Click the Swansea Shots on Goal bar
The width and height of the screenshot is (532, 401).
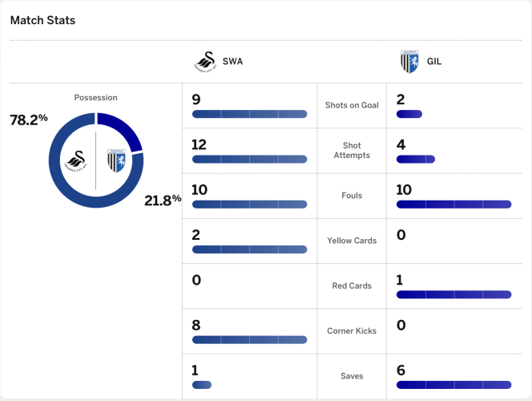(x=249, y=115)
